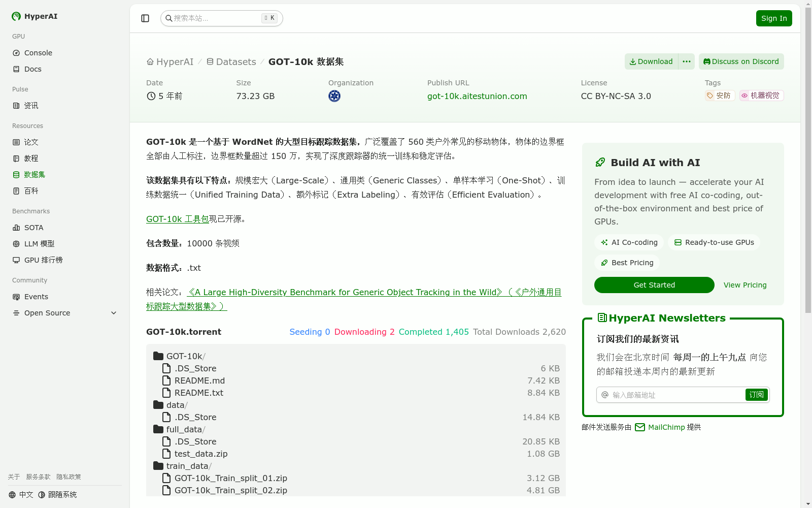Click the organization logo icon
The width and height of the screenshot is (812, 508).
coord(334,96)
